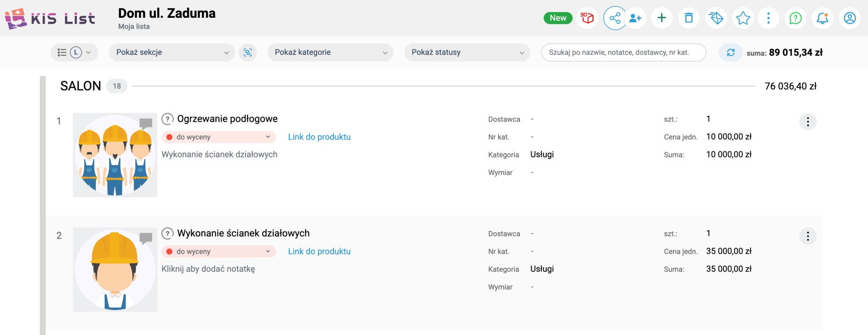Expand the Pokaż statusy dropdown
This screenshot has height=335, width=868.
[x=467, y=52]
